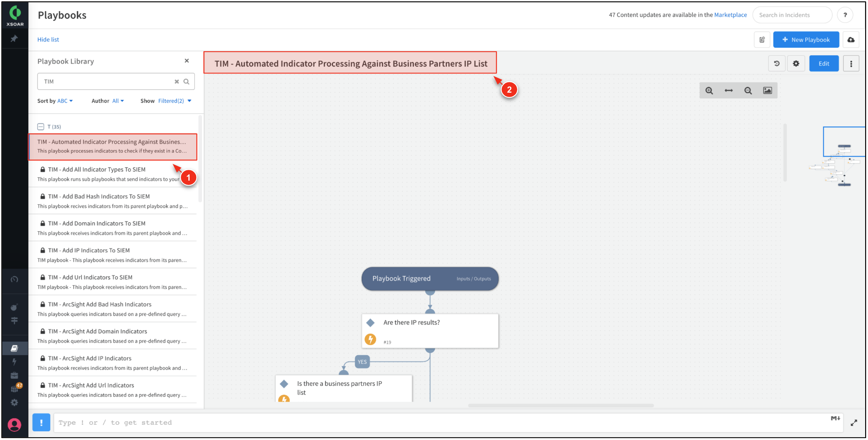Open the user profile avatar
The image size is (868, 440).
14,425
